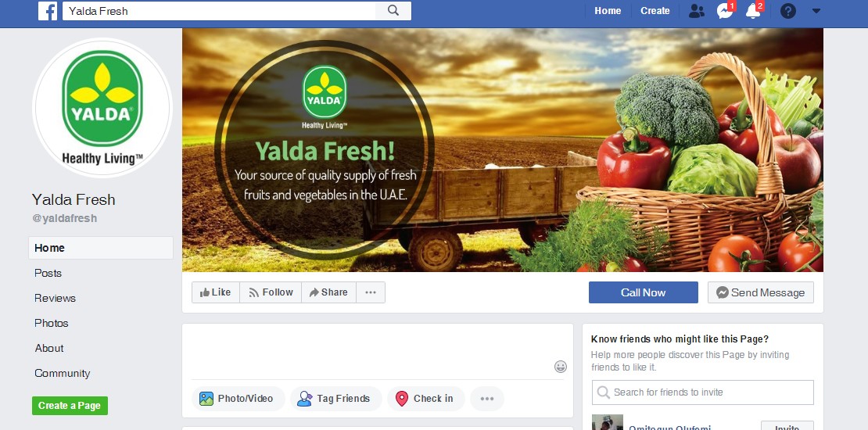Click the search magnifier button
This screenshot has width=868, height=430.
coord(393,10)
